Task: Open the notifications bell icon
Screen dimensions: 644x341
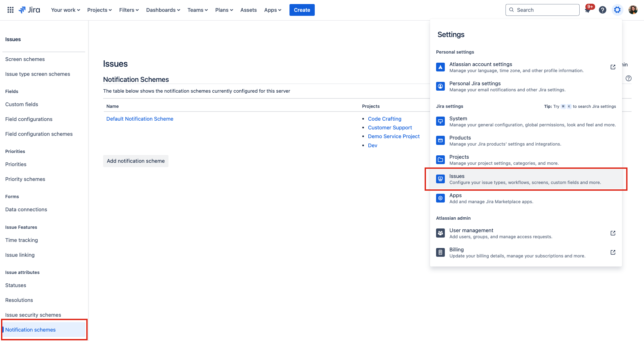Action: [588, 10]
